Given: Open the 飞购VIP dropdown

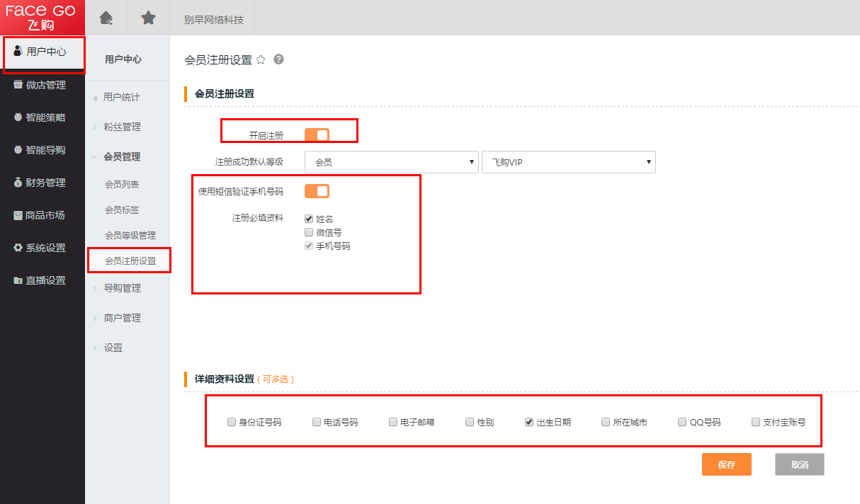Looking at the screenshot, I should tap(568, 162).
